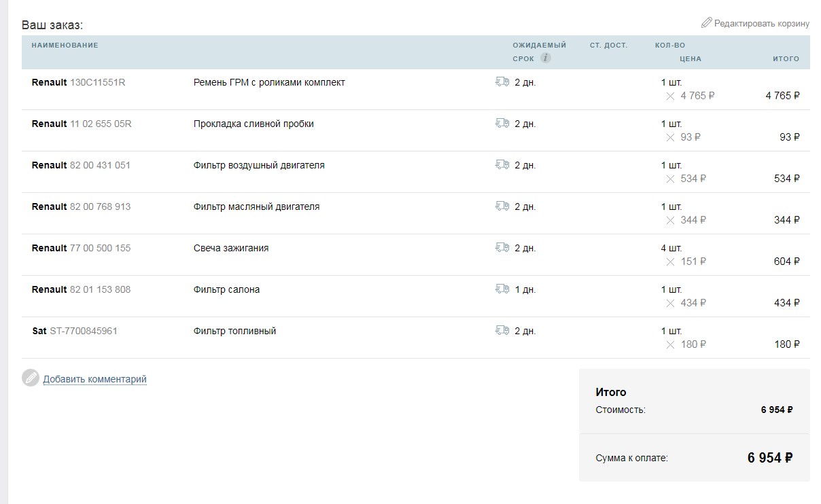Click delivery truck icon for Свеча зажигания row
The width and height of the screenshot is (821, 504).
point(502,247)
